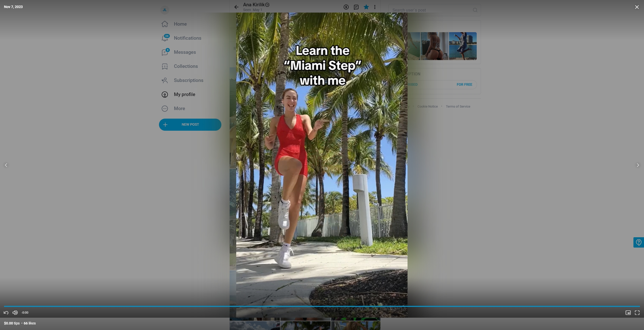This screenshot has height=330, width=644.
Task: Open the help question mark widget
Action: [x=638, y=242]
